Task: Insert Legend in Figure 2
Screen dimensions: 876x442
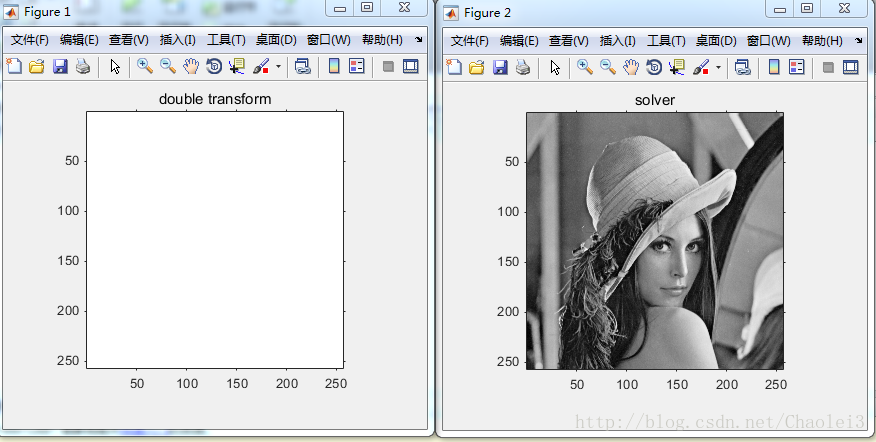Action: click(797, 67)
